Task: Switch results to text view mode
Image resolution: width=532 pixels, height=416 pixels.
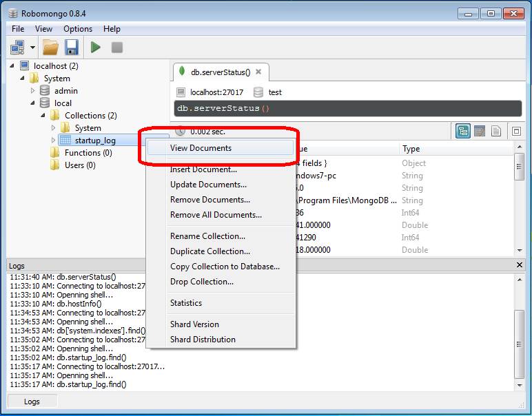Action: point(495,131)
